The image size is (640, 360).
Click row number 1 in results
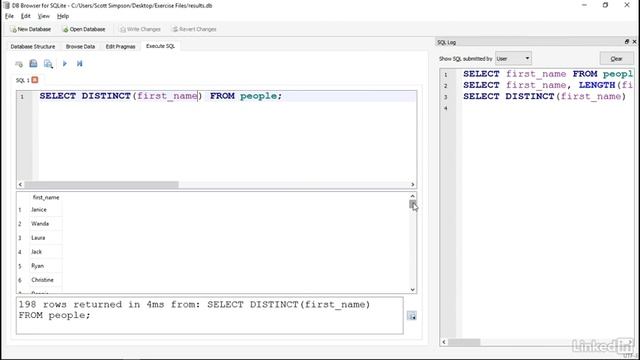[x=20, y=210]
